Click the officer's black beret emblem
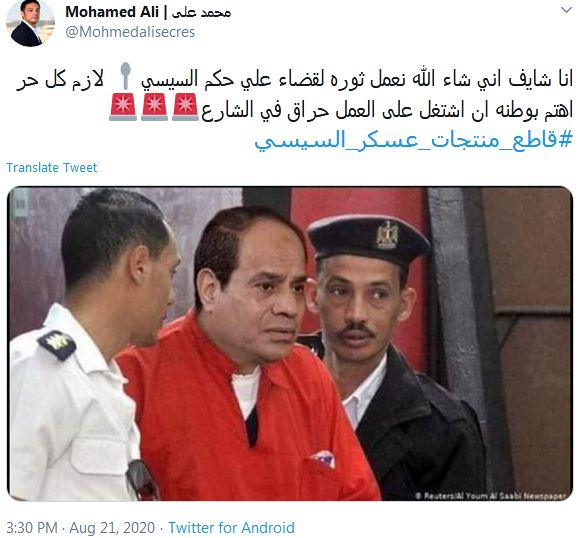 click(386, 234)
